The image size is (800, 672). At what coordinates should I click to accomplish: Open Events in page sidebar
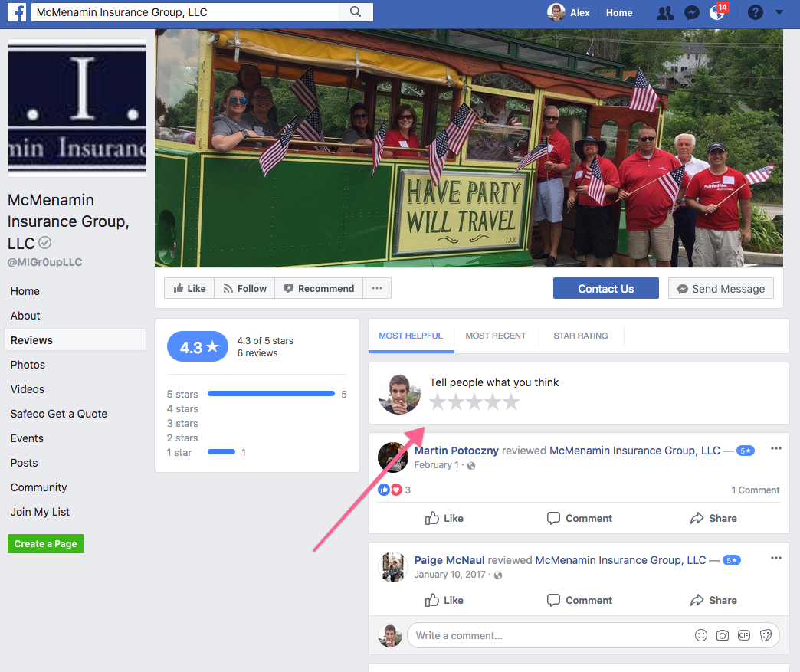point(27,438)
